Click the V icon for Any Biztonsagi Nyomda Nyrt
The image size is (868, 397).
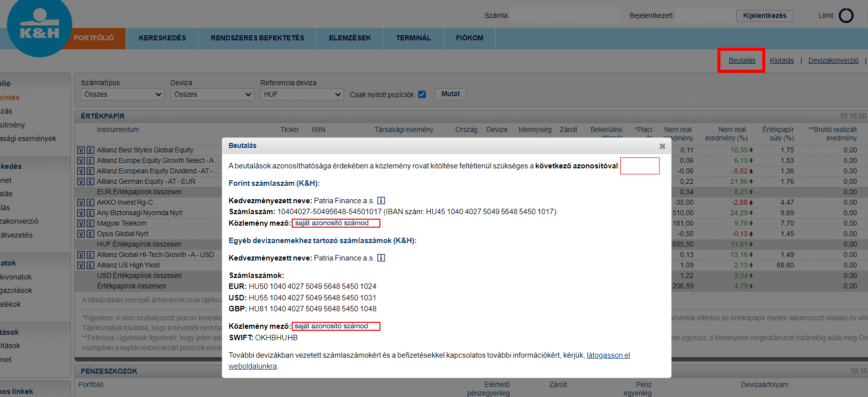click(81, 213)
